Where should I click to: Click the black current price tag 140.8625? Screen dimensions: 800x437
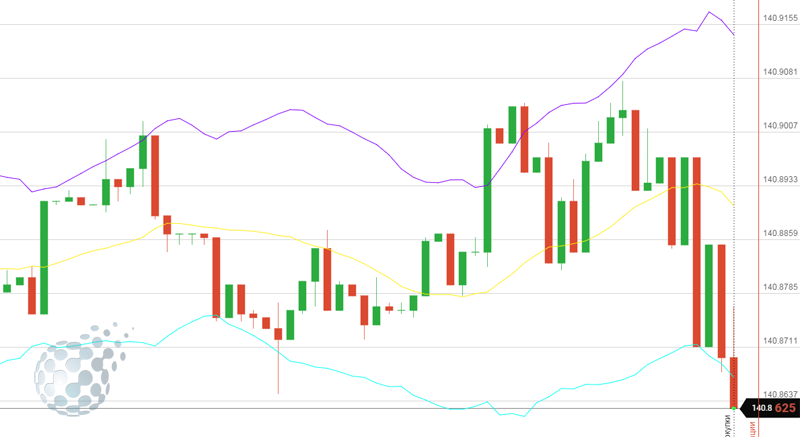(774, 408)
